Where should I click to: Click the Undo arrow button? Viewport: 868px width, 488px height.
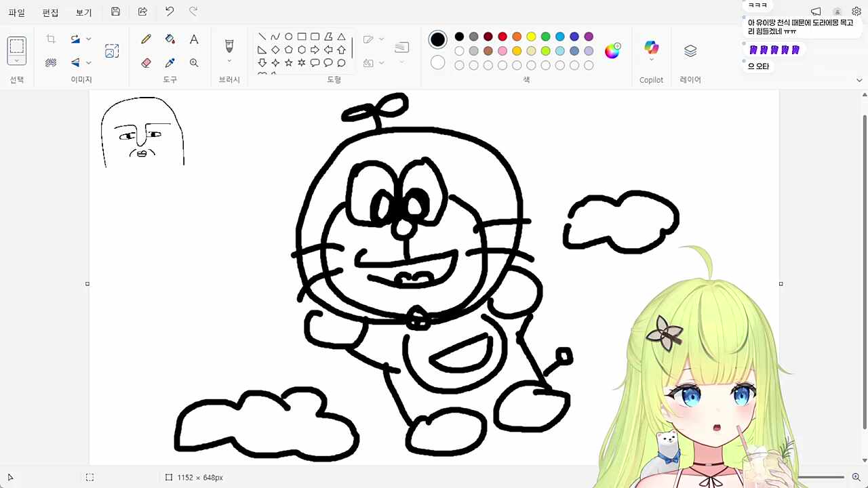click(x=170, y=12)
